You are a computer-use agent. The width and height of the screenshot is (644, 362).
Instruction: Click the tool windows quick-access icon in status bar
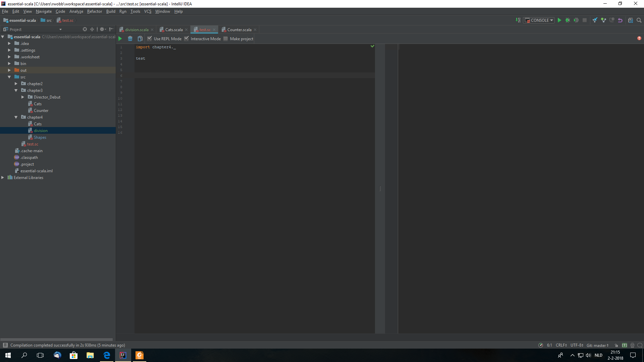(5, 345)
